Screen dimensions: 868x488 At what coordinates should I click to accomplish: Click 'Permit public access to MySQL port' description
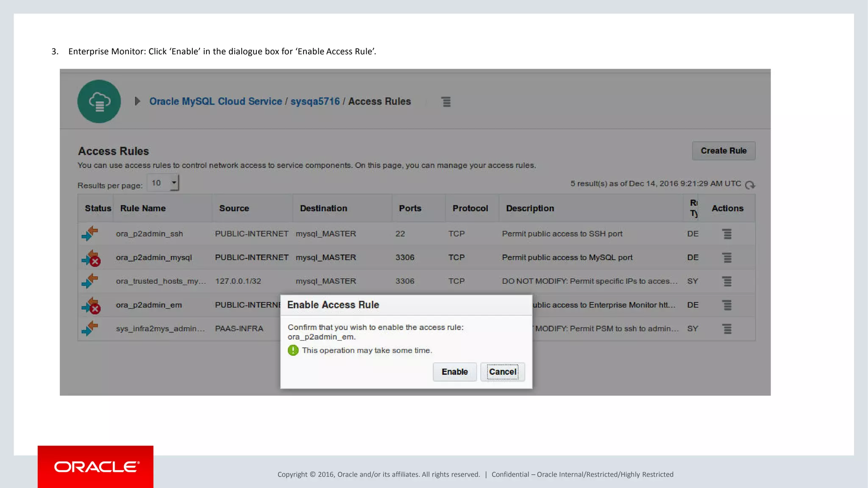coord(567,258)
